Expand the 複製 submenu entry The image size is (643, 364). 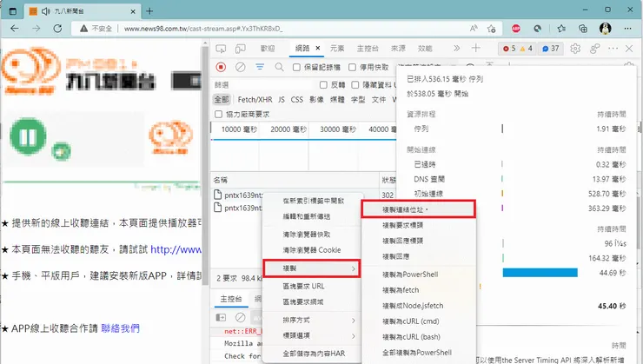(x=312, y=268)
